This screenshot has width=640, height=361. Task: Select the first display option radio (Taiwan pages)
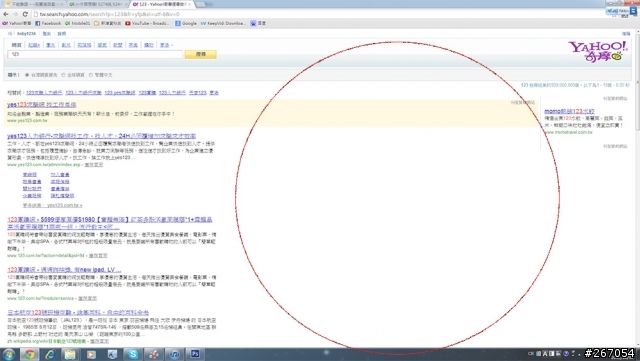pyautogui.click(x=27, y=75)
